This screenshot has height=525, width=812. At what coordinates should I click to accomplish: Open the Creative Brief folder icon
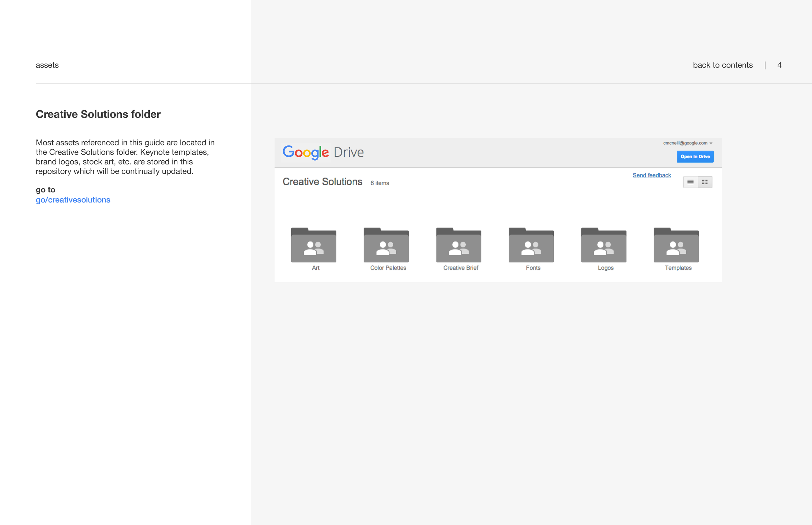point(459,245)
